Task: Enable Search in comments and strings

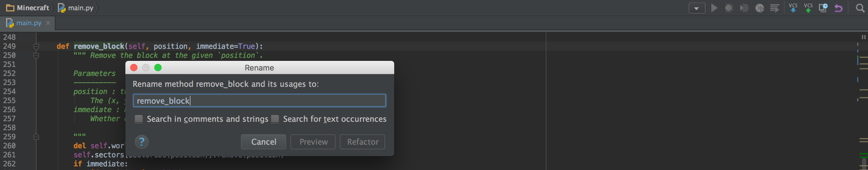Action: coord(139,119)
